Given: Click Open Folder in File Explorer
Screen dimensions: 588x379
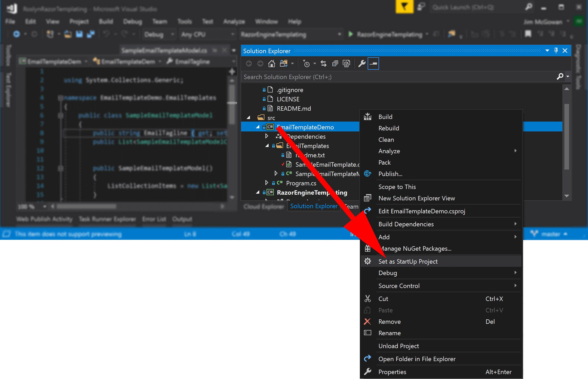Looking at the screenshot, I should 441,359.
